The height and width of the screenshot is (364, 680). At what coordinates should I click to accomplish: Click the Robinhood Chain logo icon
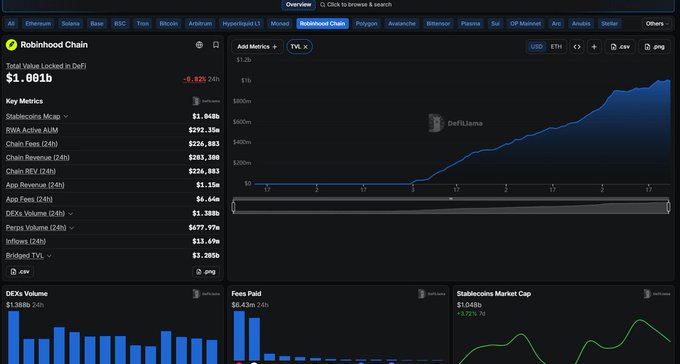coord(11,45)
